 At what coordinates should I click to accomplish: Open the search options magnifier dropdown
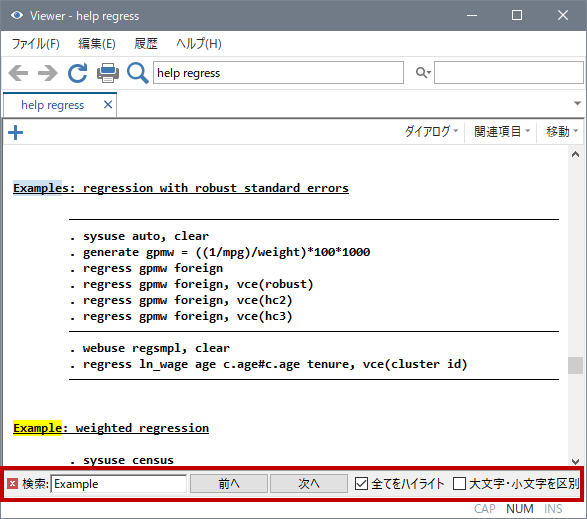423,72
